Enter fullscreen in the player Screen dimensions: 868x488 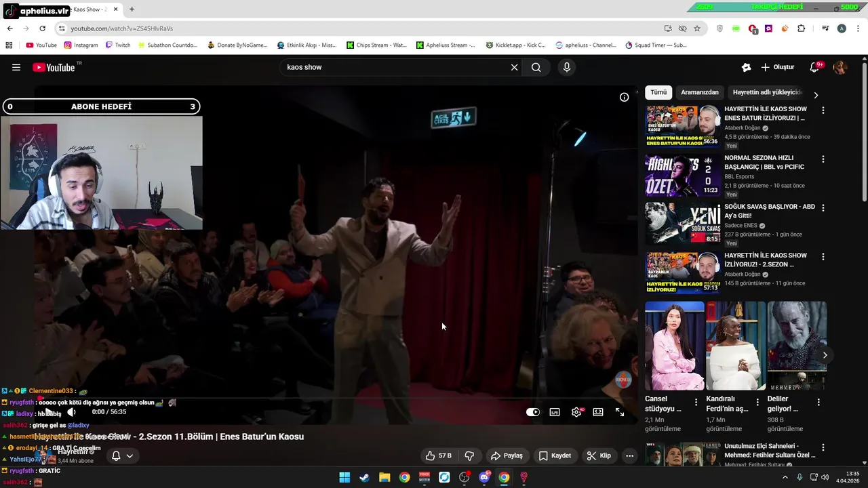pyautogui.click(x=620, y=412)
